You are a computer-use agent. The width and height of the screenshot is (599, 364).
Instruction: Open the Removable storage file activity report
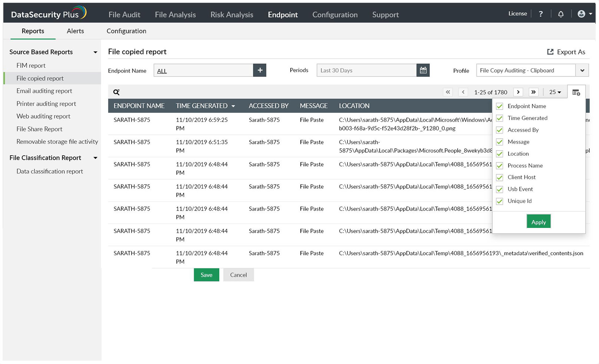[x=57, y=142]
